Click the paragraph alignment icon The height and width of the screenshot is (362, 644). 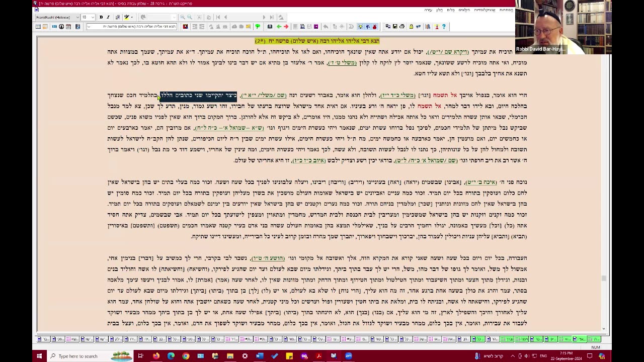point(118,17)
